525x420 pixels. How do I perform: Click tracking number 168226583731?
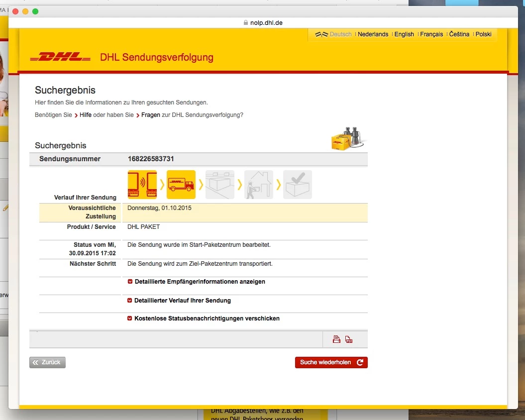pos(151,159)
